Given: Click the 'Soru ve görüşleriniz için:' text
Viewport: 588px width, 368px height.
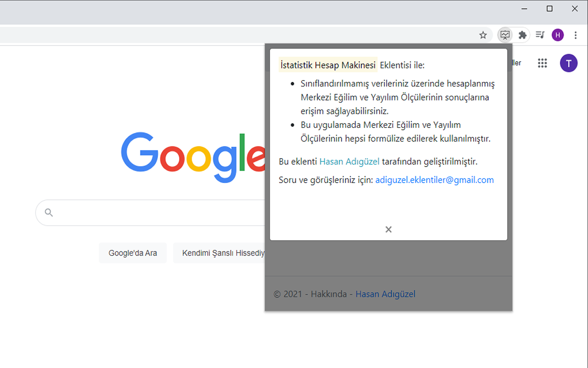Looking at the screenshot, I should tap(326, 180).
